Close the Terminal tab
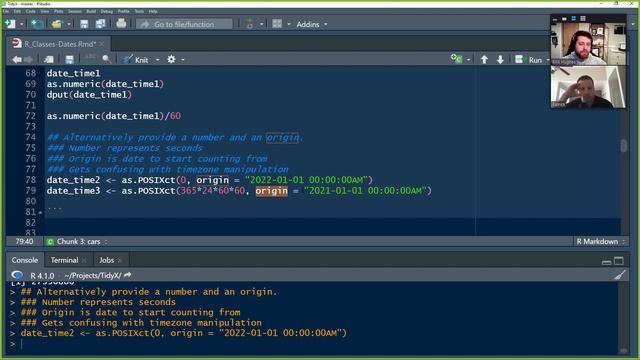 click(84, 260)
